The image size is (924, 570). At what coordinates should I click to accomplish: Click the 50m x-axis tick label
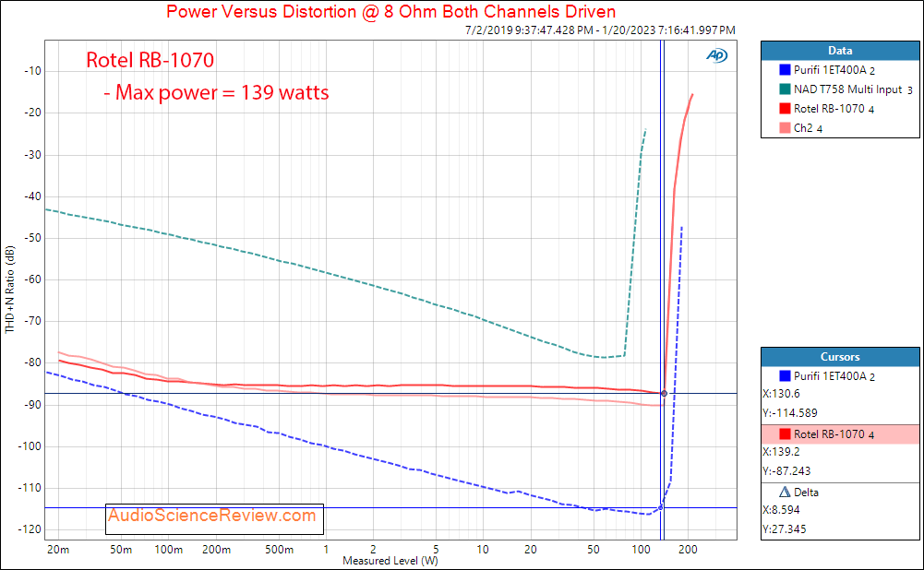(121, 550)
